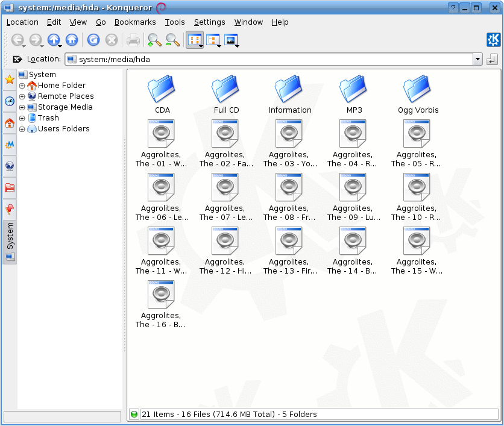Print the current view

(133, 40)
